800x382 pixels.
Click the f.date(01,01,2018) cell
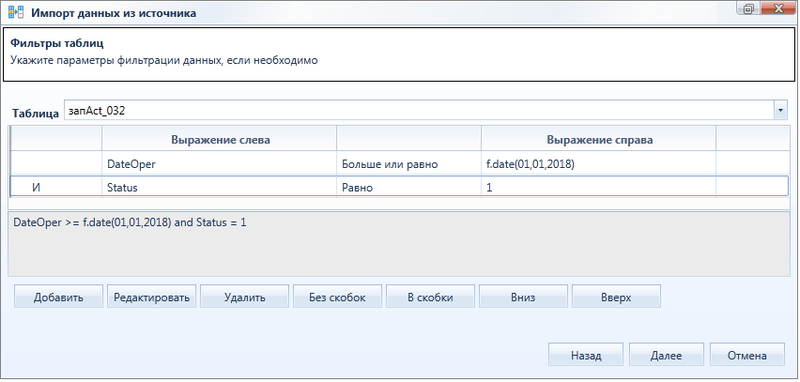(x=598, y=164)
